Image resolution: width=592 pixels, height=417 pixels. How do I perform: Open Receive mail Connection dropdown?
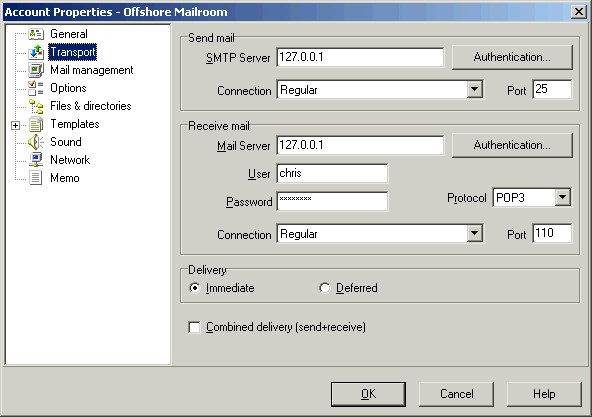point(475,234)
